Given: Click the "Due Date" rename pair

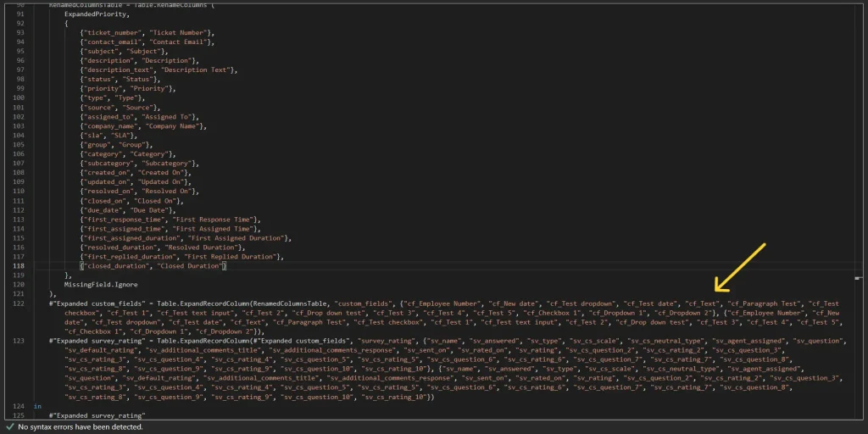Looking at the screenshot, I should 128,210.
